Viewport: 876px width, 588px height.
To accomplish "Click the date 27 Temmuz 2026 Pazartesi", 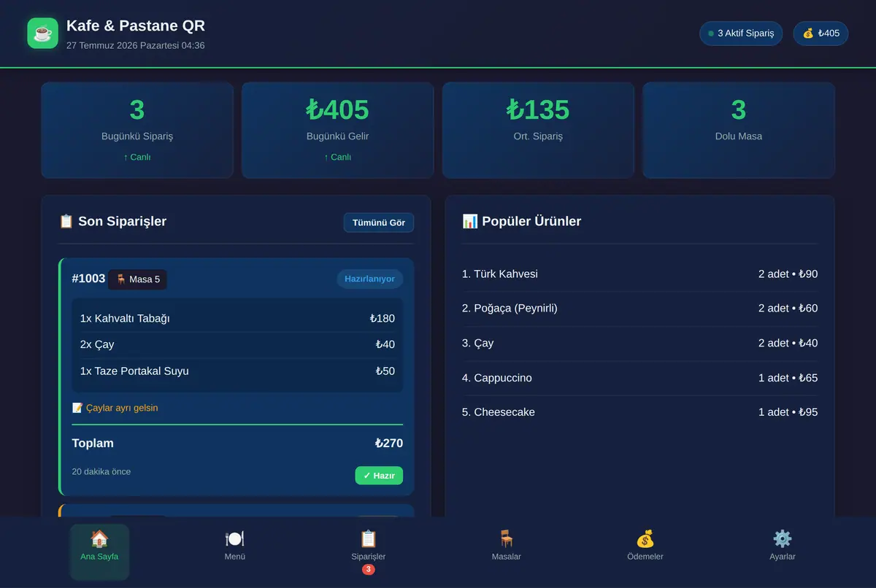I will point(123,45).
